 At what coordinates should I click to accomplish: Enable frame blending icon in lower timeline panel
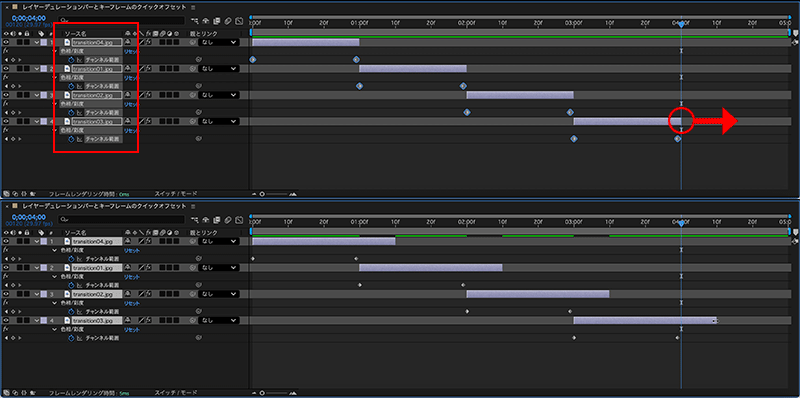point(217,219)
